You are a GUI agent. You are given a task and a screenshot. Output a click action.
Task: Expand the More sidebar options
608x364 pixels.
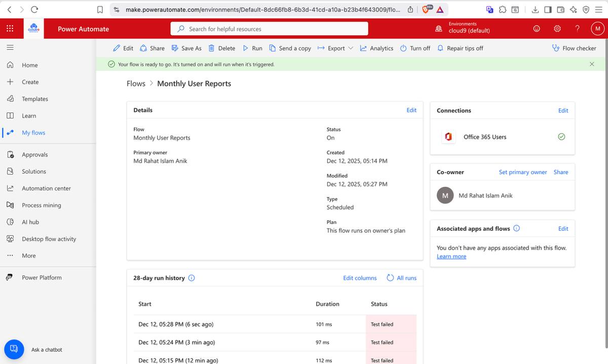[29, 256]
